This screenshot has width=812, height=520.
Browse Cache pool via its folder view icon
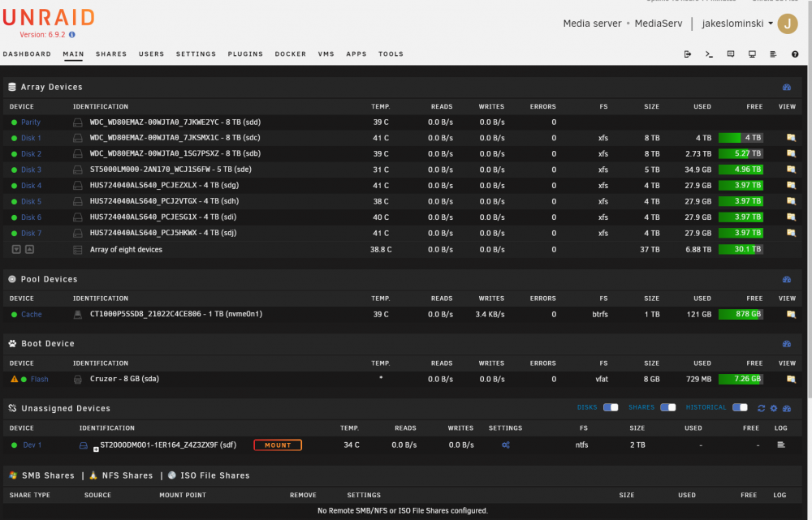[x=791, y=314]
